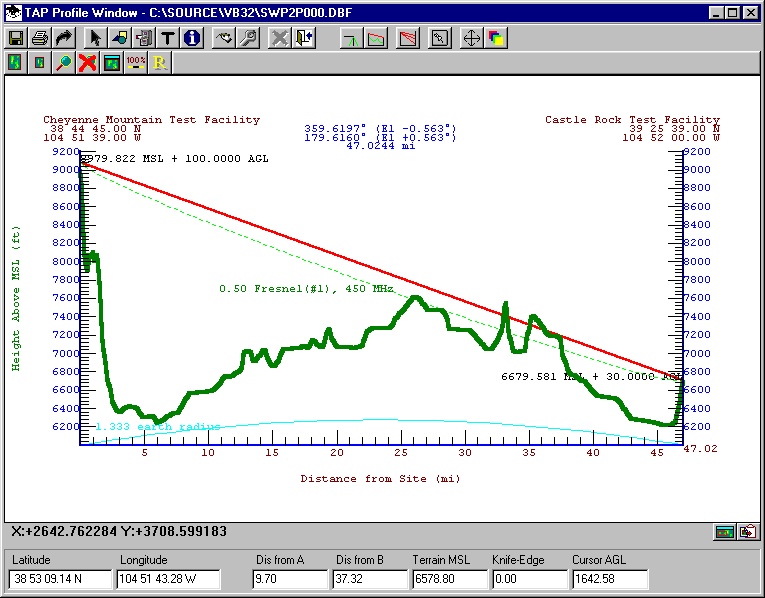Screen dimensions: 765x598
Task: Click the window system menu icon in title bar
Action: (x=14, y=13)
